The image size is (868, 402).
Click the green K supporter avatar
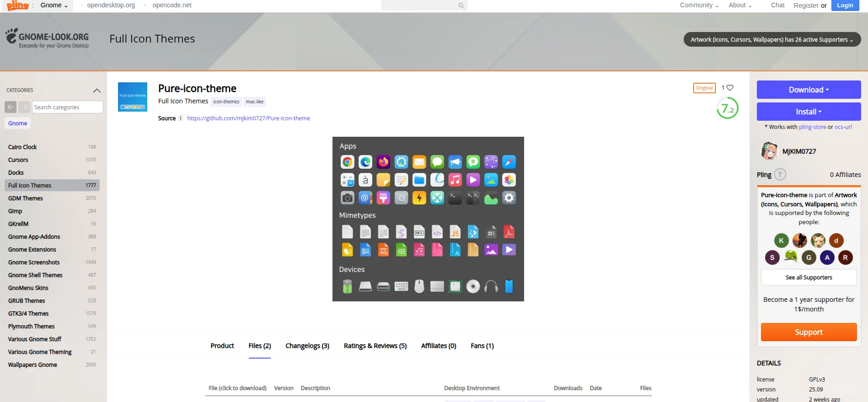781,241
